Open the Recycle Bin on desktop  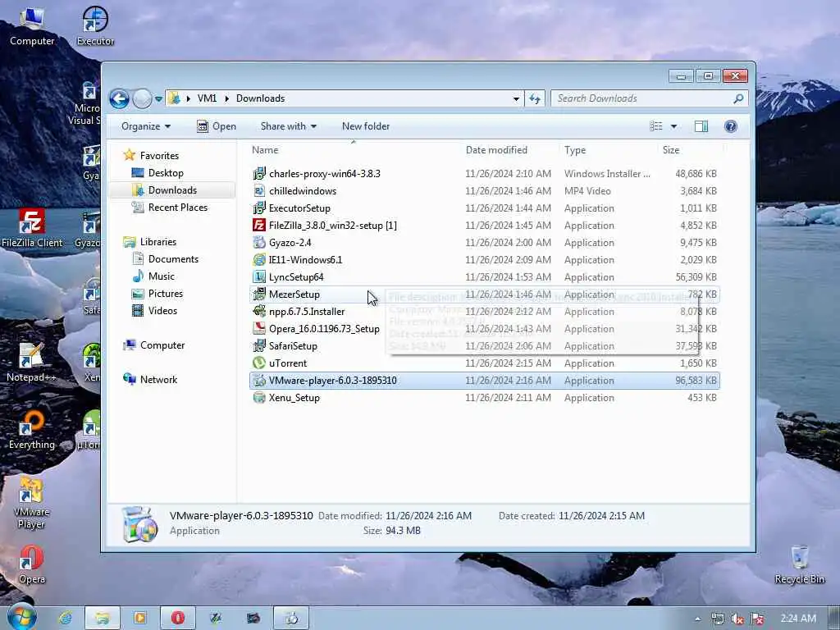(799, 564)
